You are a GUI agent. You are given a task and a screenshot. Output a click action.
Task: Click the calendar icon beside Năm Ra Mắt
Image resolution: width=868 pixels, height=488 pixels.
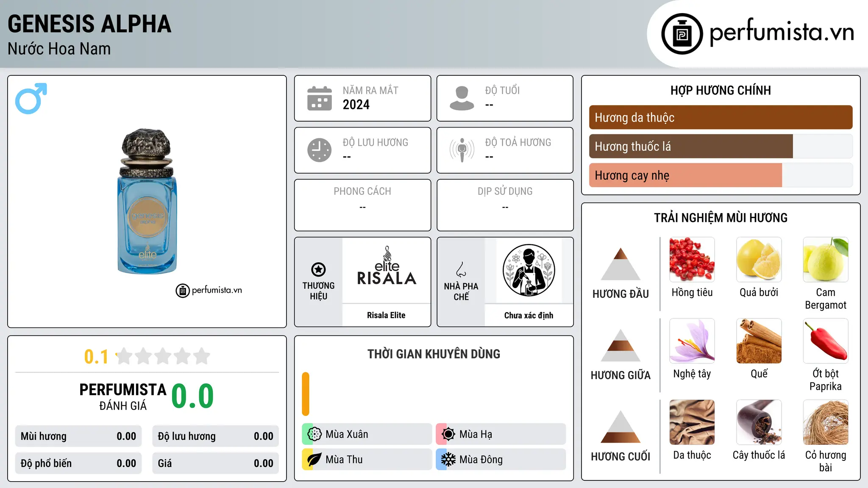(x=320, y=98)
